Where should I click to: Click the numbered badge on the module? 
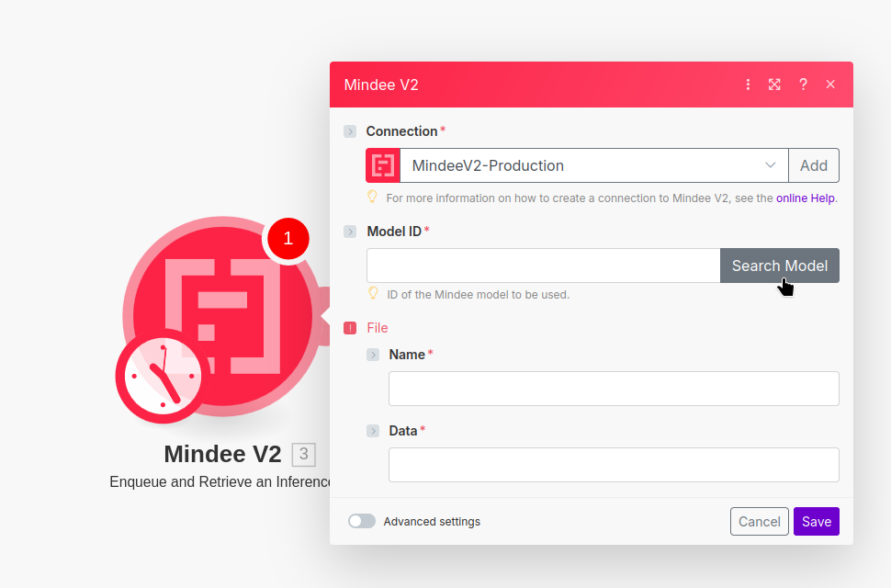(288, 239)
